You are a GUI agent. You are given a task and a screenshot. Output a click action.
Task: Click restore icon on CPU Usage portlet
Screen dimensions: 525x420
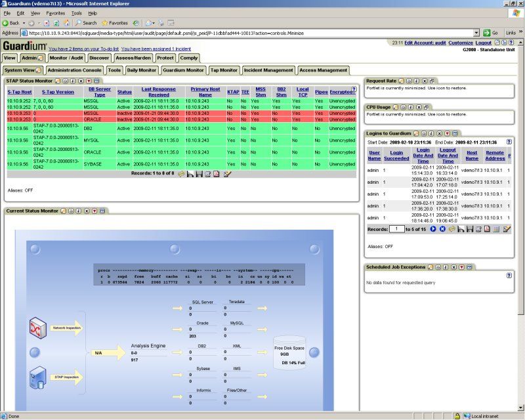click(426, 107)
